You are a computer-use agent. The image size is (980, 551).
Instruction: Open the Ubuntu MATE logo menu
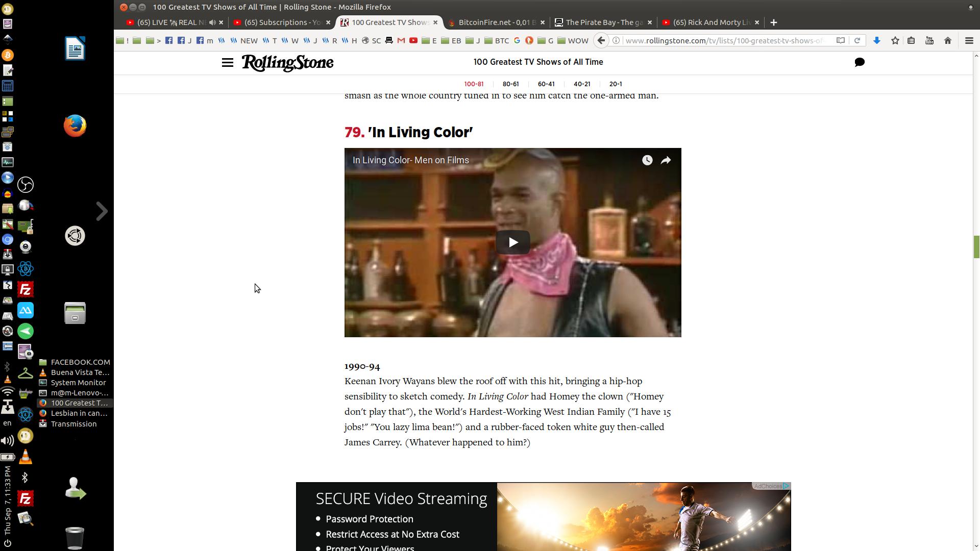click(75, 236)
